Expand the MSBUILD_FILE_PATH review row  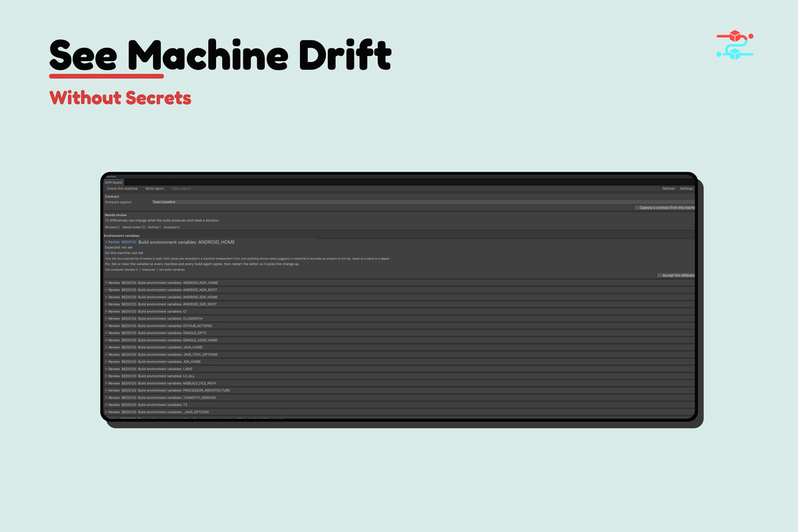tap(399, 383)
